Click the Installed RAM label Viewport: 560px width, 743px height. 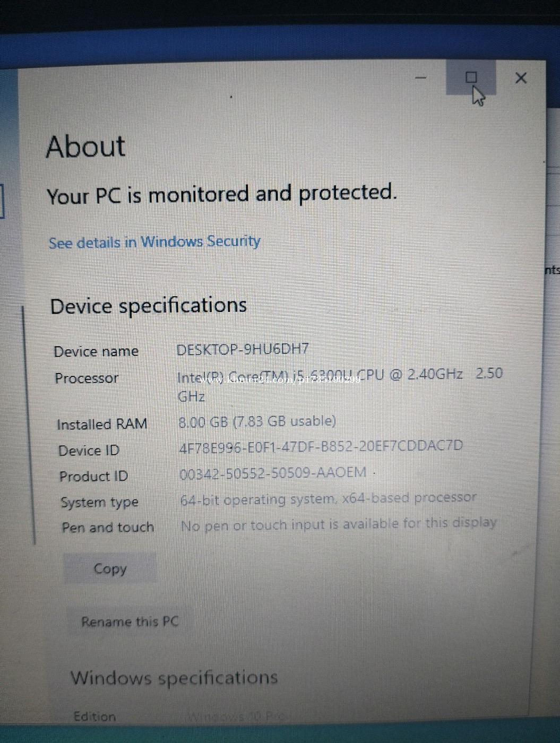(x=102, y=425)
